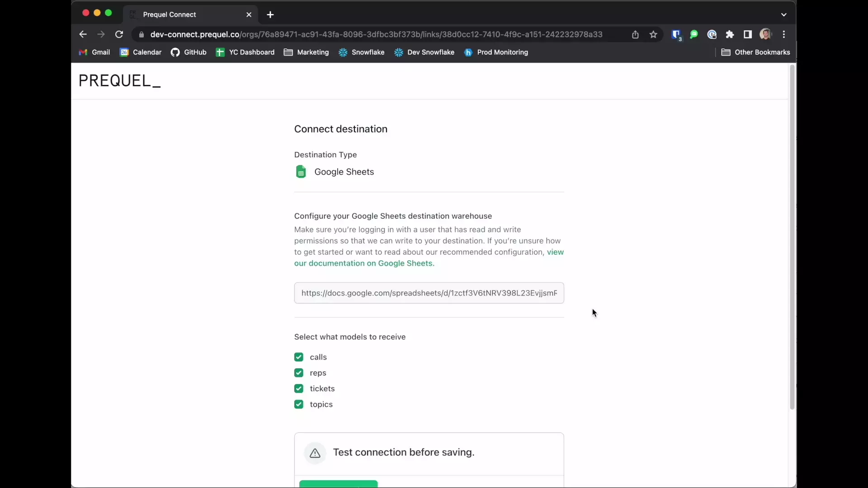Open the Chrome profile avatar
This screenshot has height=488, width=868.
tap(765, 34)
